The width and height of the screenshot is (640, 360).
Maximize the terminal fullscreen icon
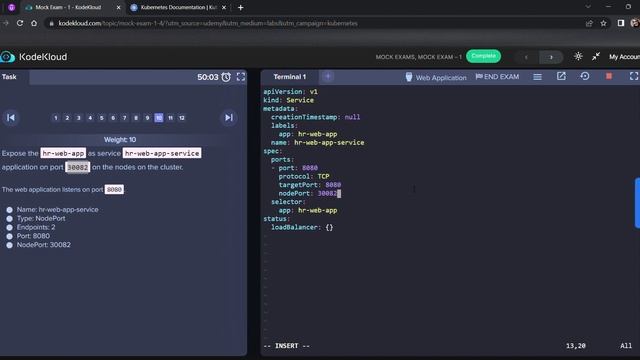tap(633, 76)
